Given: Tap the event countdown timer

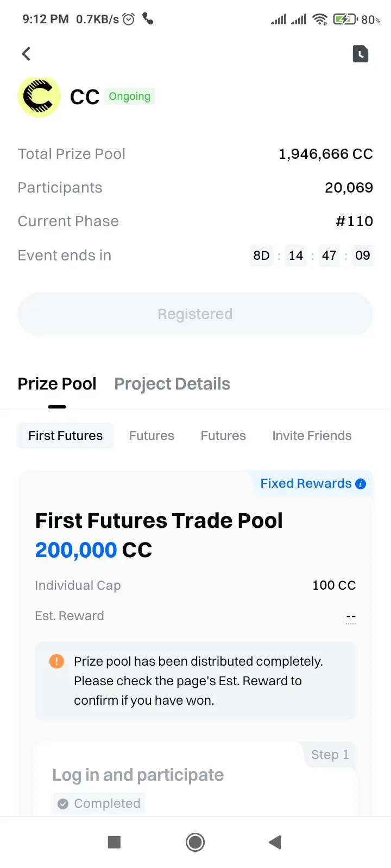Looking at the screenshot, I should [x=312, y=256].
